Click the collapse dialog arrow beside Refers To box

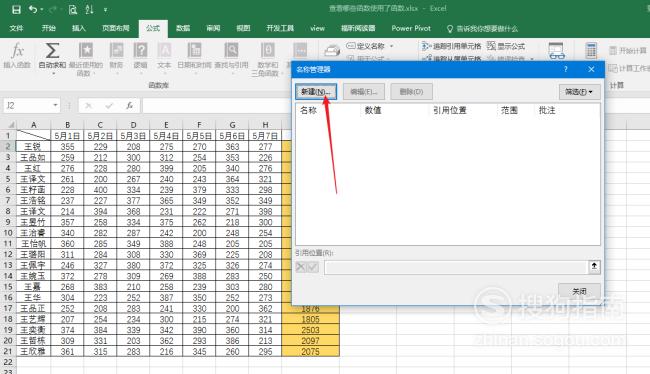pyautogui.click(x=594, y=267)
